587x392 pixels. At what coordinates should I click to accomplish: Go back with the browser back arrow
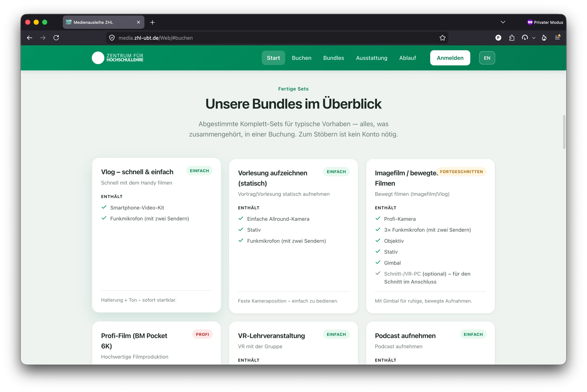pos(30,38)
